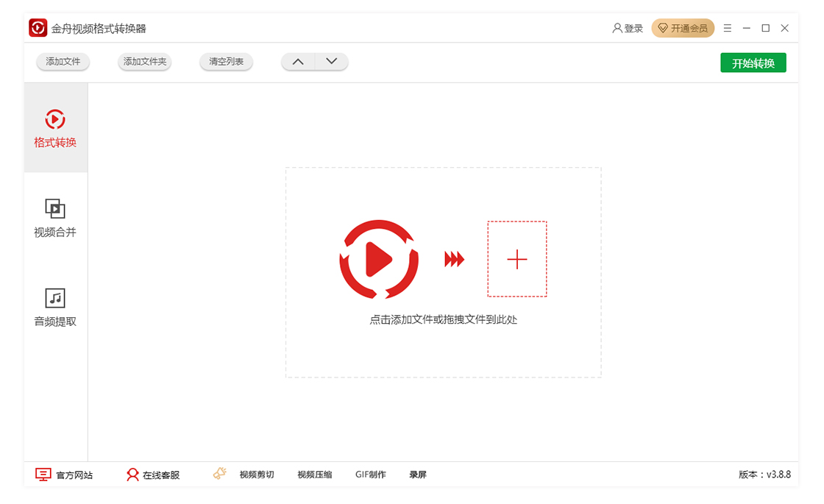Select the 格式转换 sidebar tab
824x504 pixels.
[x=56, y=128]
